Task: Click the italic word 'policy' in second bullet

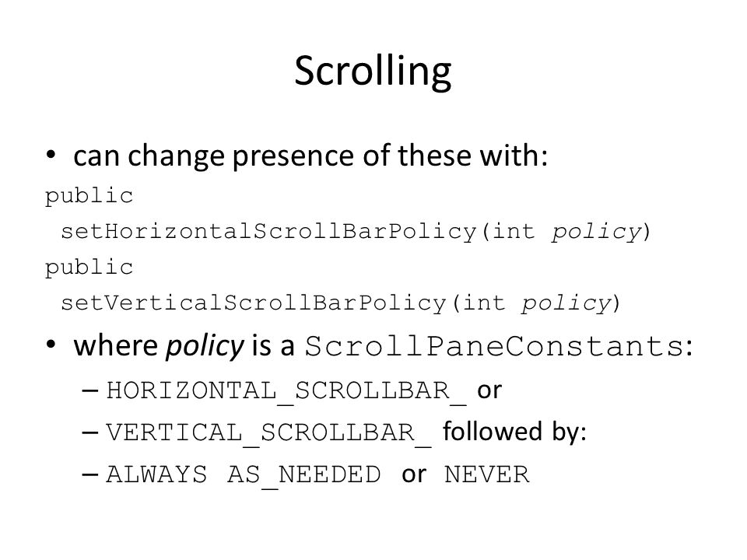Action: 205,346
